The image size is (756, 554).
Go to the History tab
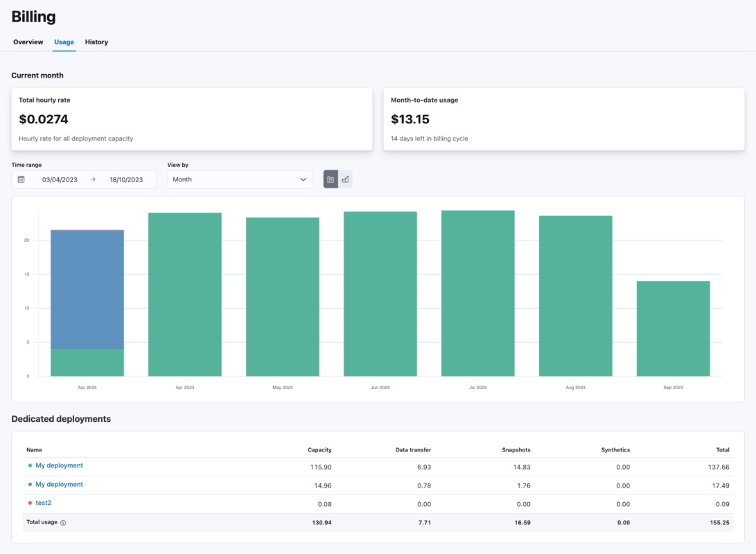tap(96, 42)
